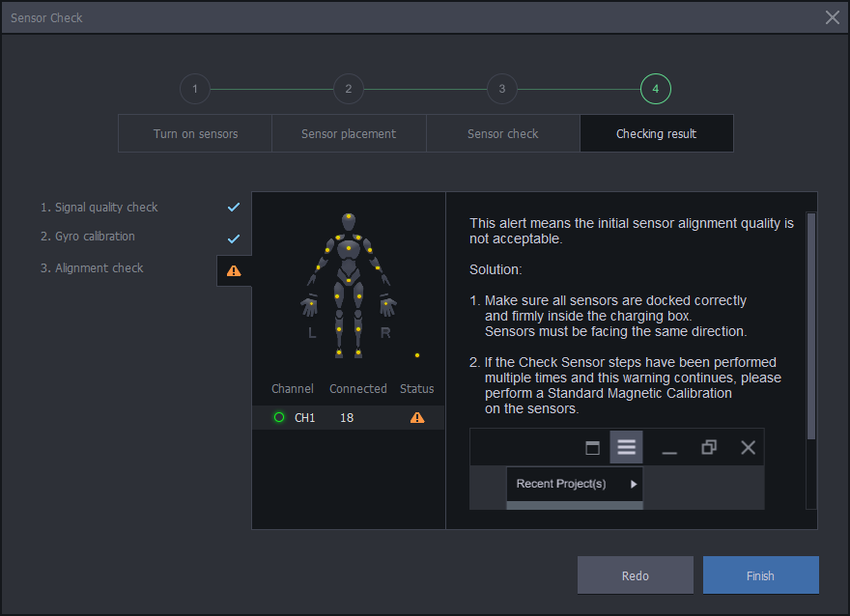Click the "Solution:" heading text
This screenshot has width=850, height=616.
(496, 269)
